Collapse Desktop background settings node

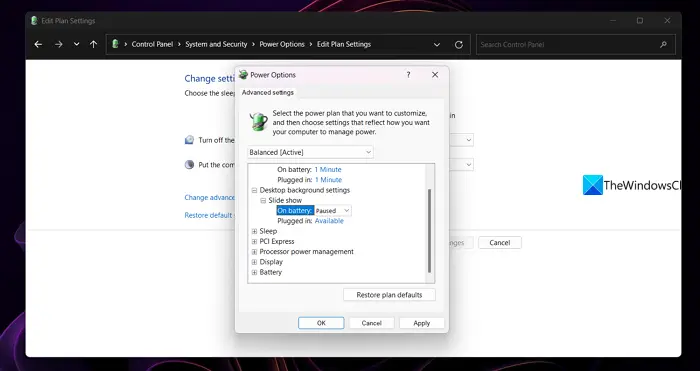click(x=254, y=190)
